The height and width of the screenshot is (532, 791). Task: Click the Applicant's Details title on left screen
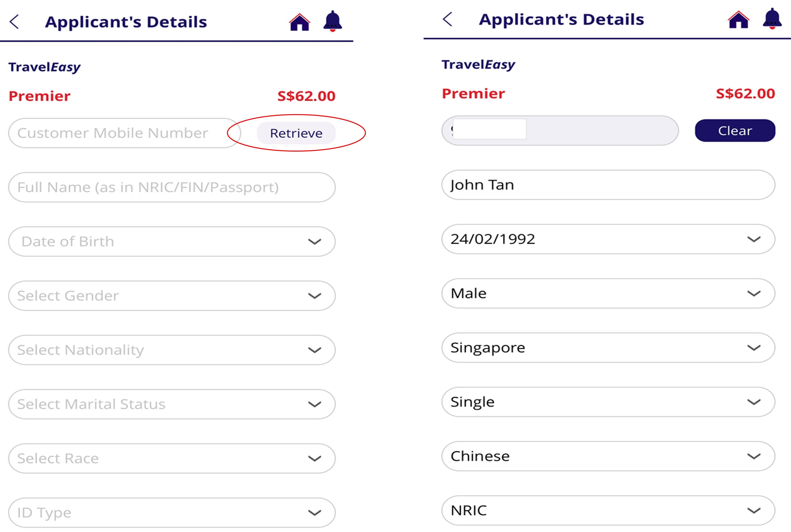tap(126, 22)
